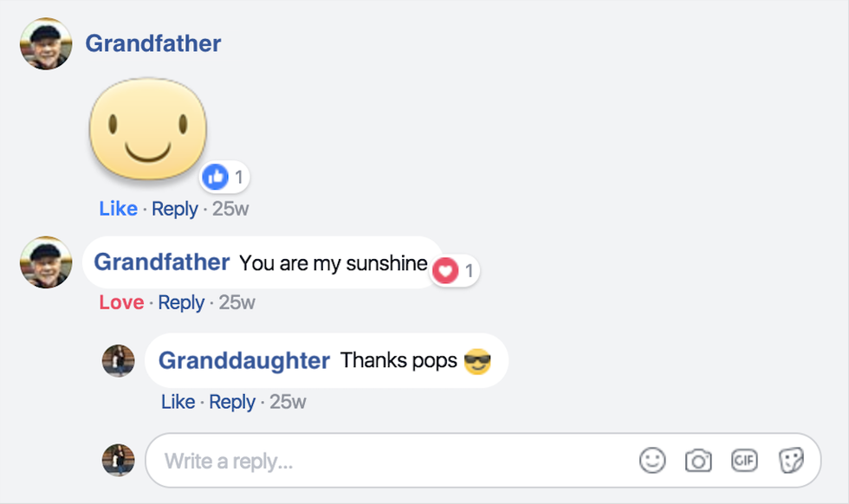Click the thumbs-up reaction count on the sticker
This screenshot has width=849, height=504.
click(x=224, y=177)
